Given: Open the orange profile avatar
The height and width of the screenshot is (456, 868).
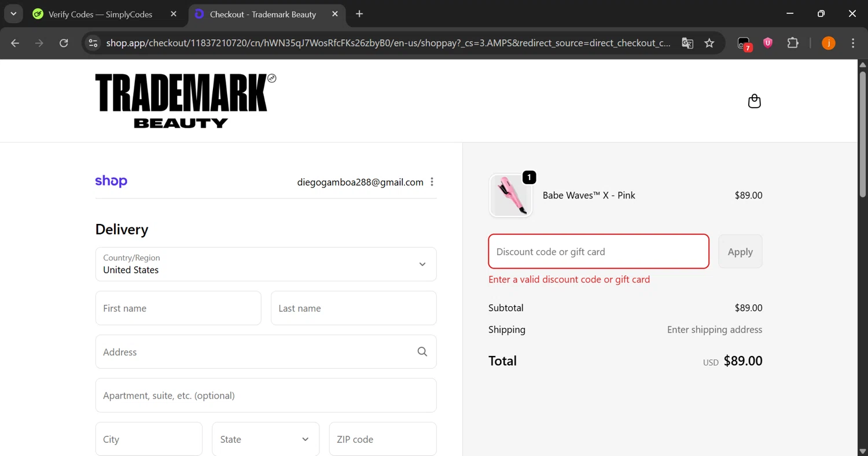Looking at the screenshot, I should pos(829,43).
